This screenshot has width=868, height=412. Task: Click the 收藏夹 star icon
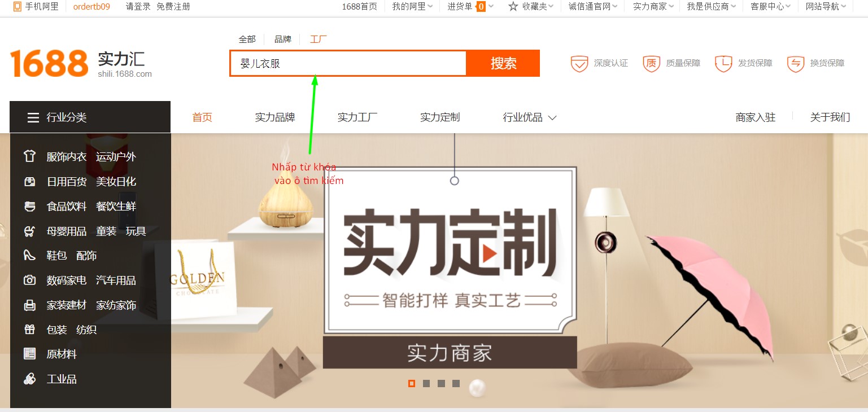click(x=513, y=7)
